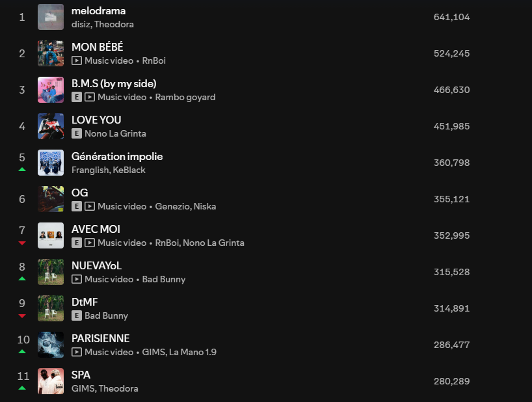Click the play count 641,104

[x=451, y=17]
